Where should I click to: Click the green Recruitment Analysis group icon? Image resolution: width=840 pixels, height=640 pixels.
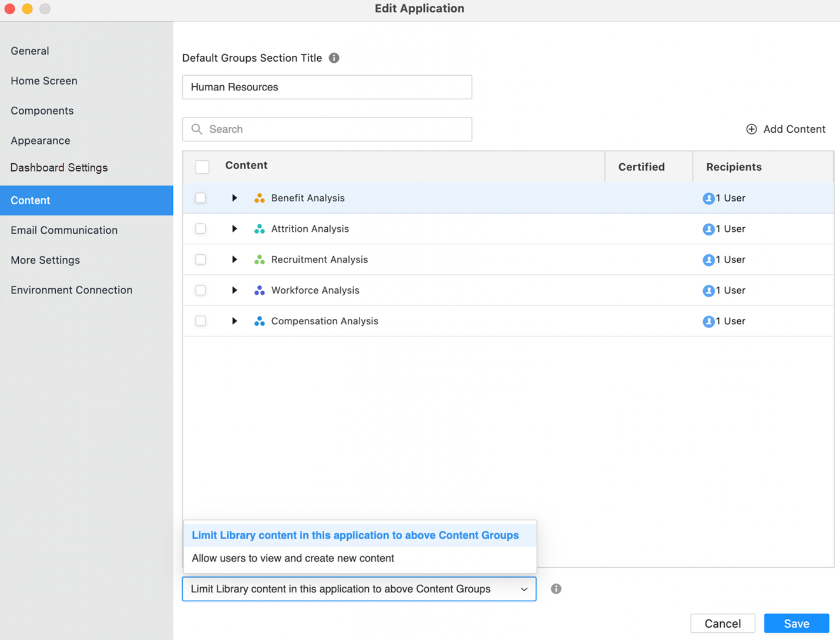pyautogui.click(x=259, y=260)
